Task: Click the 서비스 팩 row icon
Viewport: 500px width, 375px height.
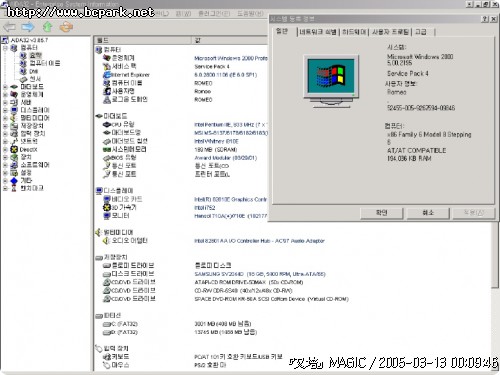Action: [x=107, y=66]
